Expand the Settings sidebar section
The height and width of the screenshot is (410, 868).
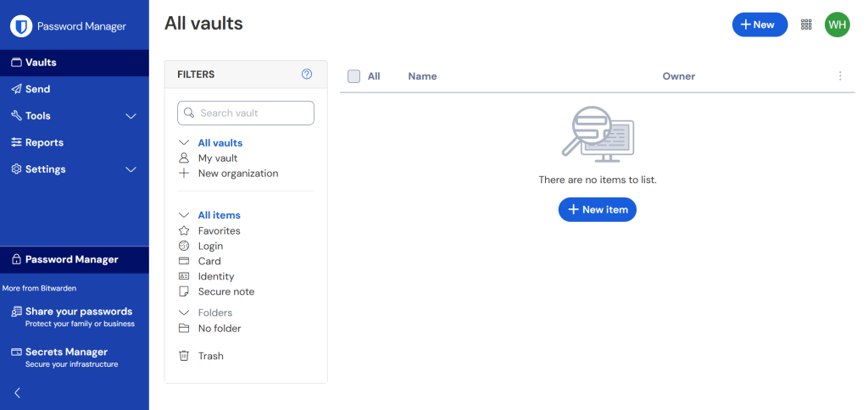point(131,169)
